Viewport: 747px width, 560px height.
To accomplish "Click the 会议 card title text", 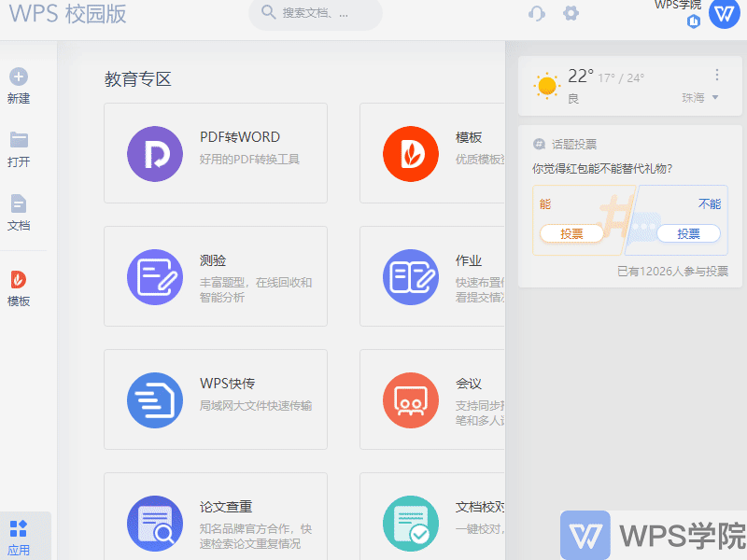I will point(469,384).
